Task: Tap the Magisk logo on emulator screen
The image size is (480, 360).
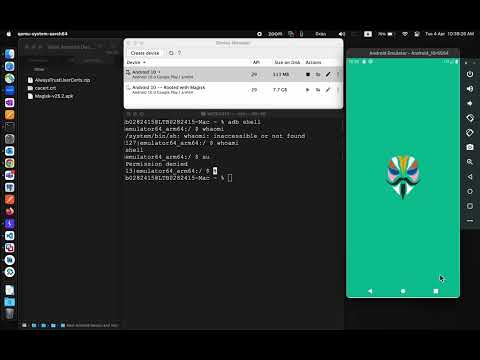Action: [x=403, y=177]
